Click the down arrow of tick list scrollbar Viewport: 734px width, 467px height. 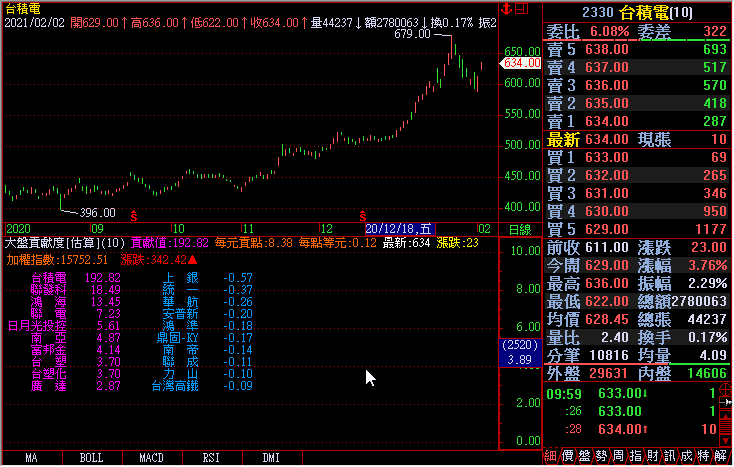[x=726, y=441]
